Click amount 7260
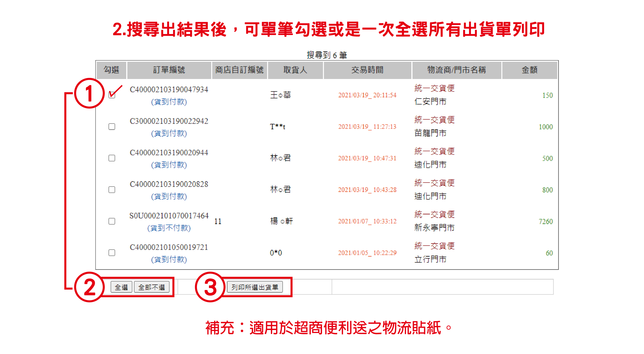The width and height of the screenshot is (644, 354). tap(546, 221)
